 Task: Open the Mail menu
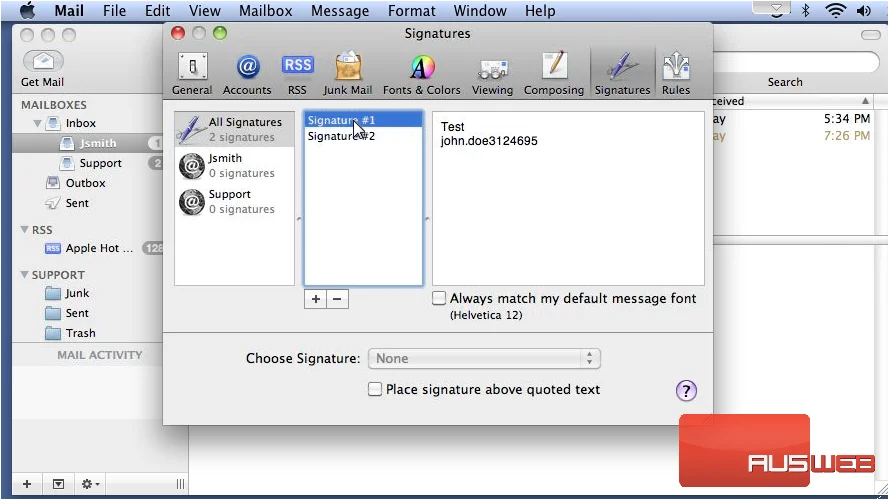coord(69,11)
